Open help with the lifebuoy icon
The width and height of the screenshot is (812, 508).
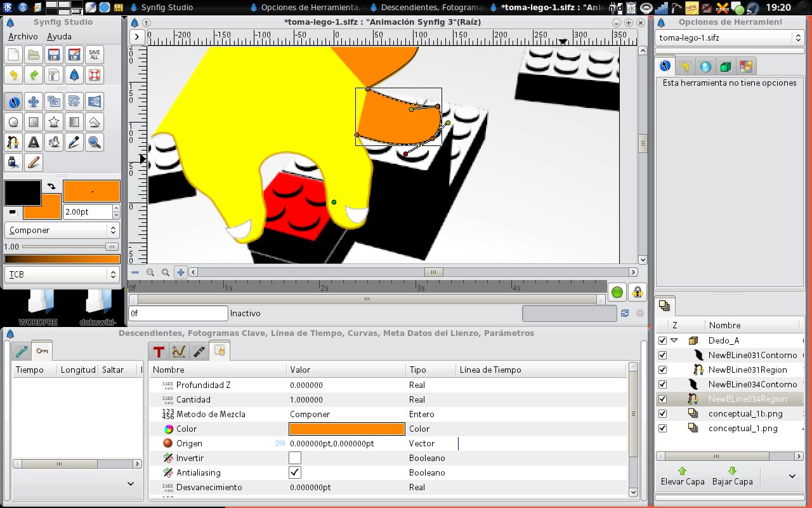tap(95, 75)
